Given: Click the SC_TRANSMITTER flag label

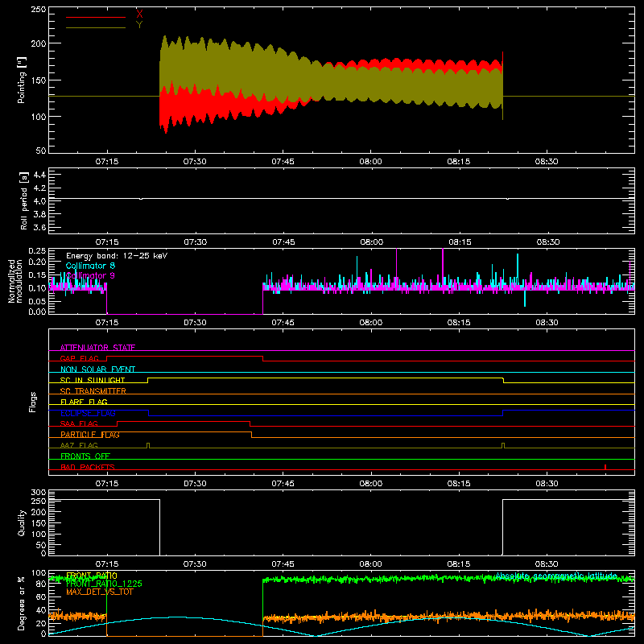Looking at the screenshot, I should point(93,390).
